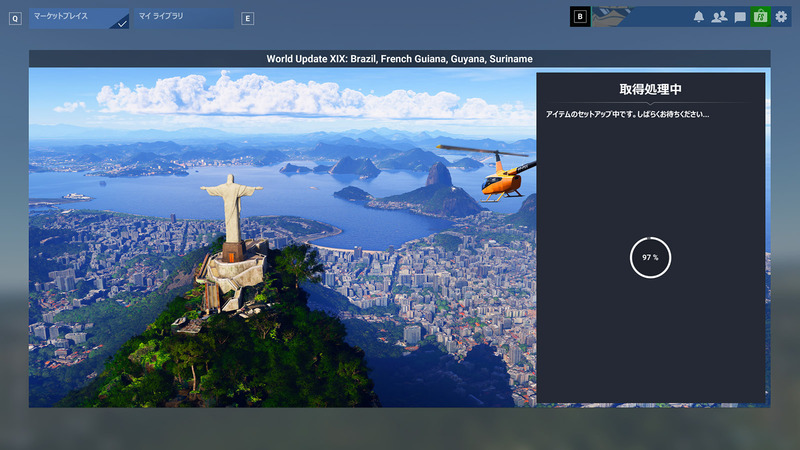Click the green marketplace bag icon
This screenshot has height=450, width=800.
coord(760,16)
